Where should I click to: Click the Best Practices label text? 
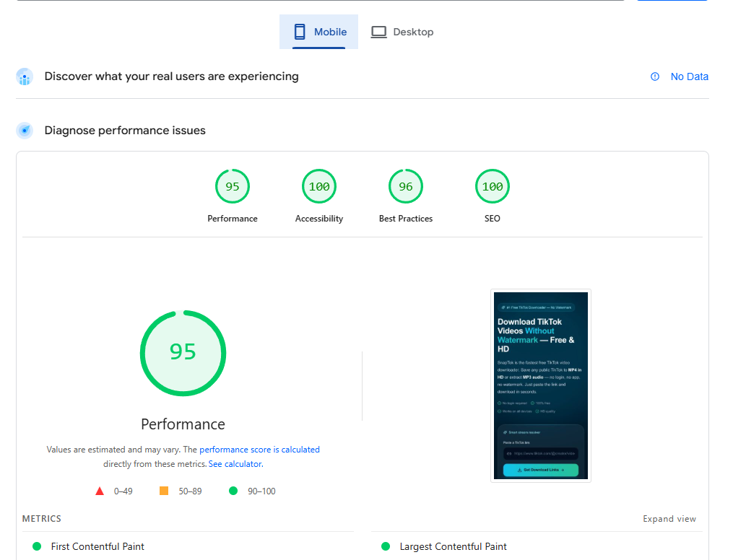(x=406, y=219)
